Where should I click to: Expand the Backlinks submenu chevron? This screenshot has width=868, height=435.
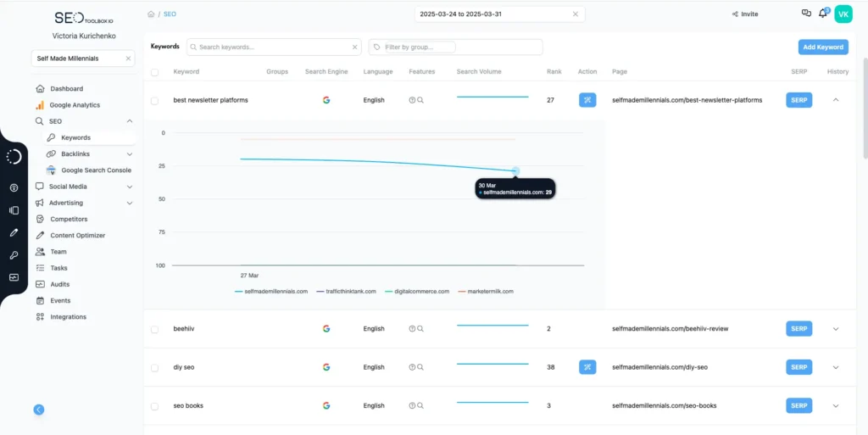click(130, 153)
